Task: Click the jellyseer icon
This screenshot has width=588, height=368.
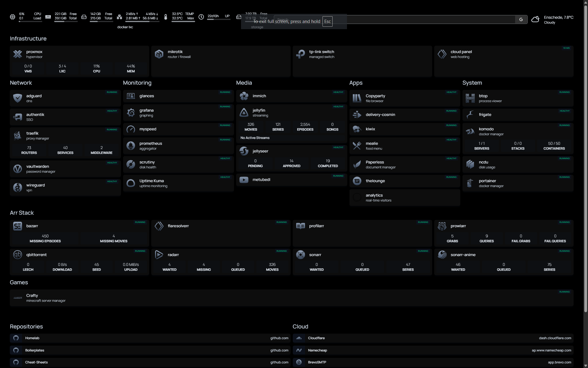Action: tap(244, 151)
